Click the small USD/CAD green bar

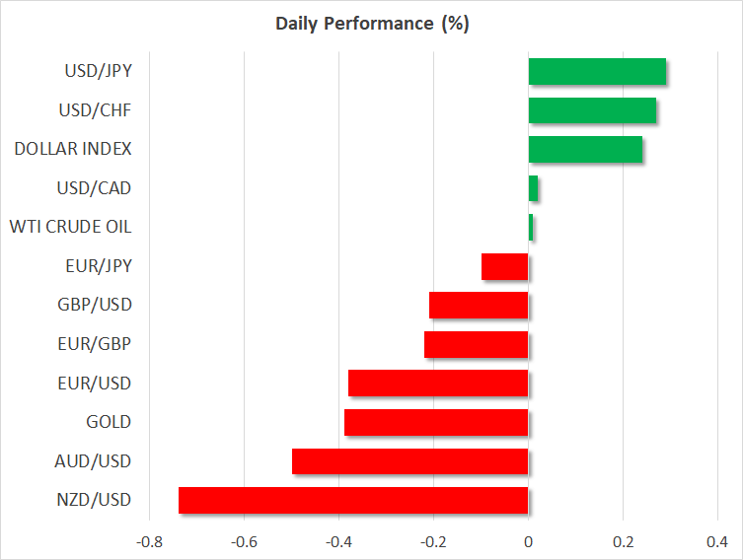[x=534, y=188]
